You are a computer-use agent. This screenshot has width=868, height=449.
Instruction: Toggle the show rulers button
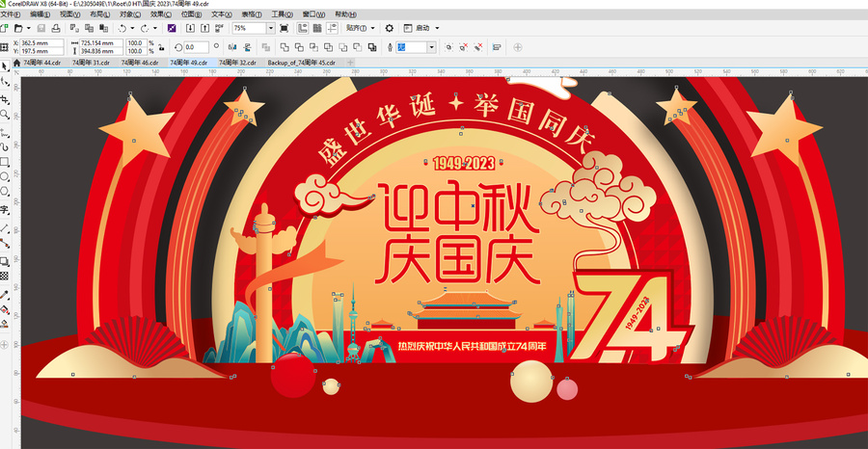(302, 28)
